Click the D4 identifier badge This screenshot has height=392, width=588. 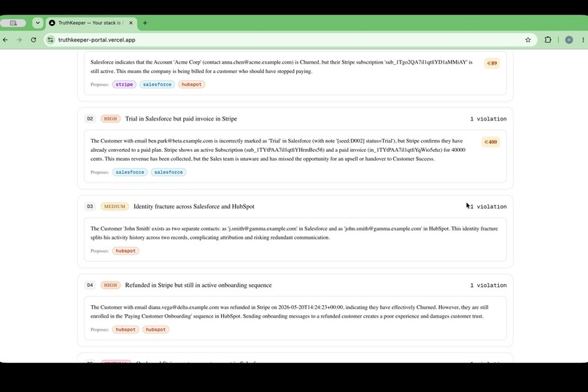pyautogui.click(x=90, y=285)
